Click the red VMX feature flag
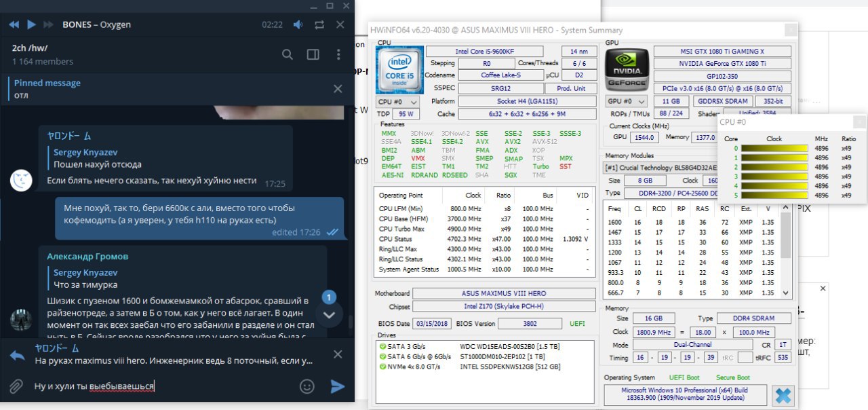The image size is (868, 410). 418,158
